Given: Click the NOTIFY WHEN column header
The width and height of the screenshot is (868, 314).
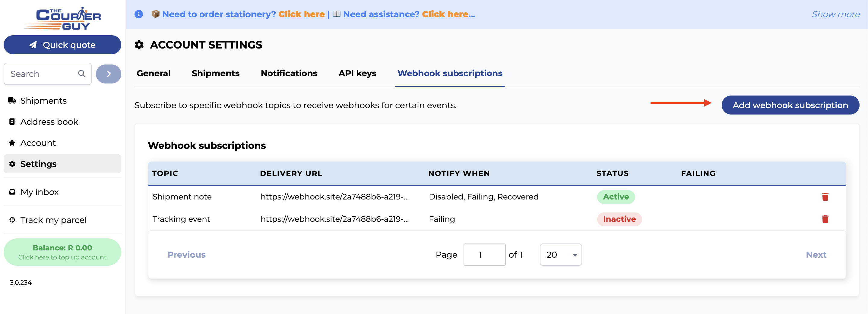Looking at the screenshot, I should [x=459, y=173].
